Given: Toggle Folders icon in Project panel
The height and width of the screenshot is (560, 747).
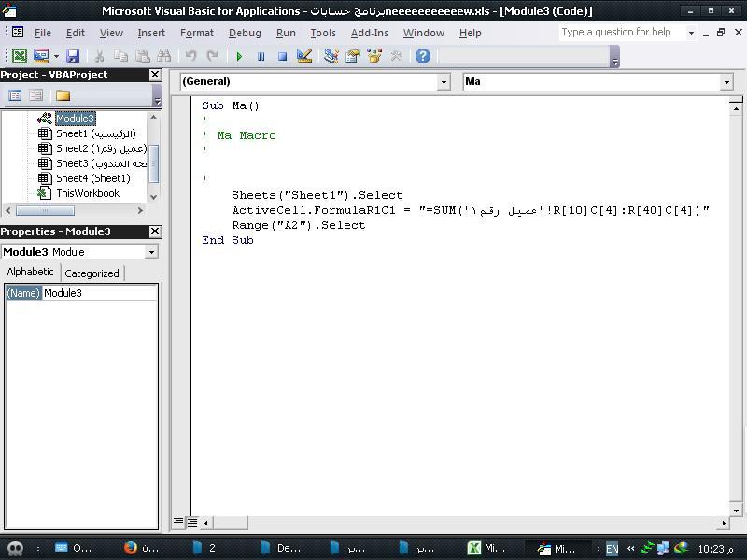Looking at the screenshot, I should click(x=63, y=96).
